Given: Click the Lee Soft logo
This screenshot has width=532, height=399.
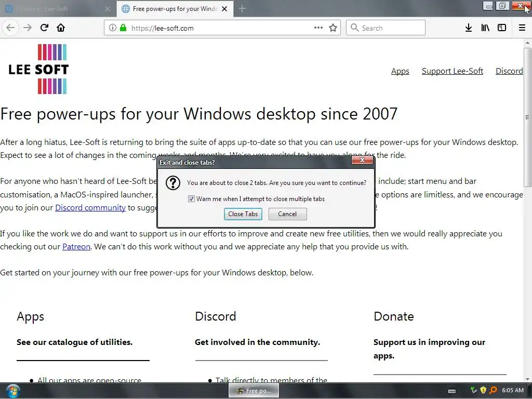Looking at the screenshot, I should [x=38, y=69].
